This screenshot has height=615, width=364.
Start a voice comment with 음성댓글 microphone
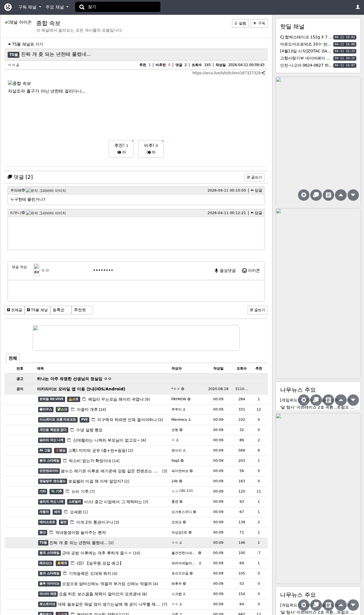[225, 271]
